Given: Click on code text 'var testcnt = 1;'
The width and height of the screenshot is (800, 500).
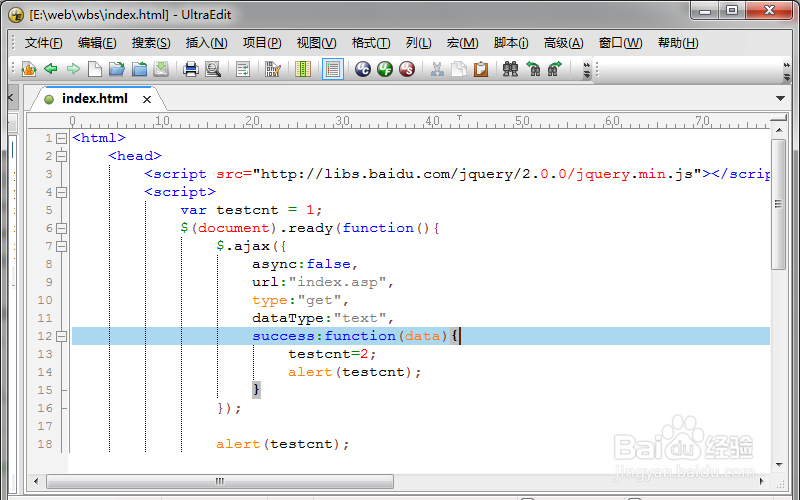Looking at the screenshot, I should (251, 210).
